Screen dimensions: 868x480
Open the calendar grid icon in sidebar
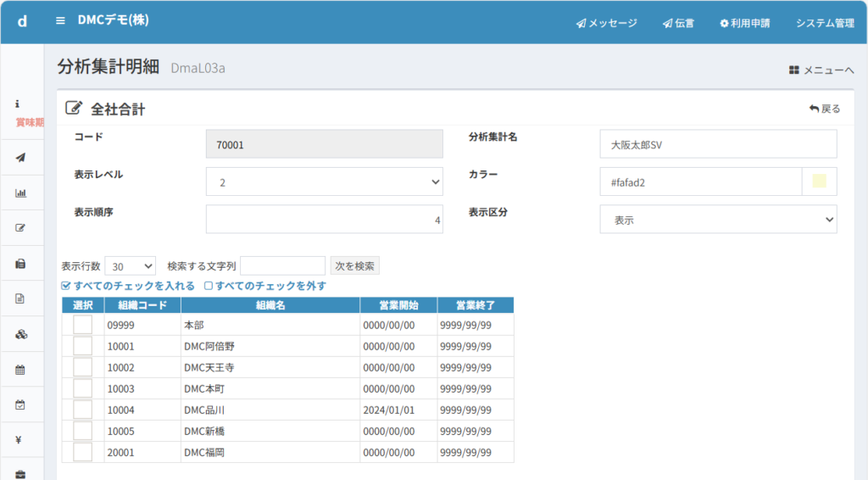tap(21, 370)
